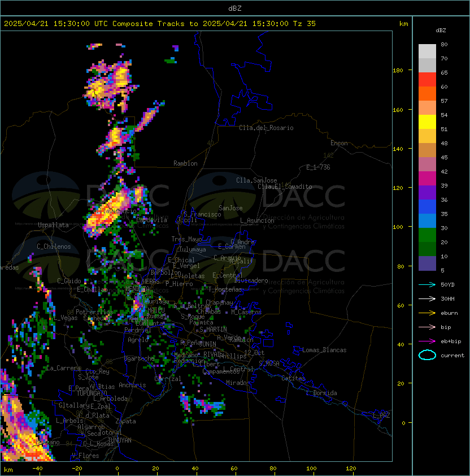470x476 pixels.
Task: Click the 'V_Flores' map label
Action: [x=85, y=456]
